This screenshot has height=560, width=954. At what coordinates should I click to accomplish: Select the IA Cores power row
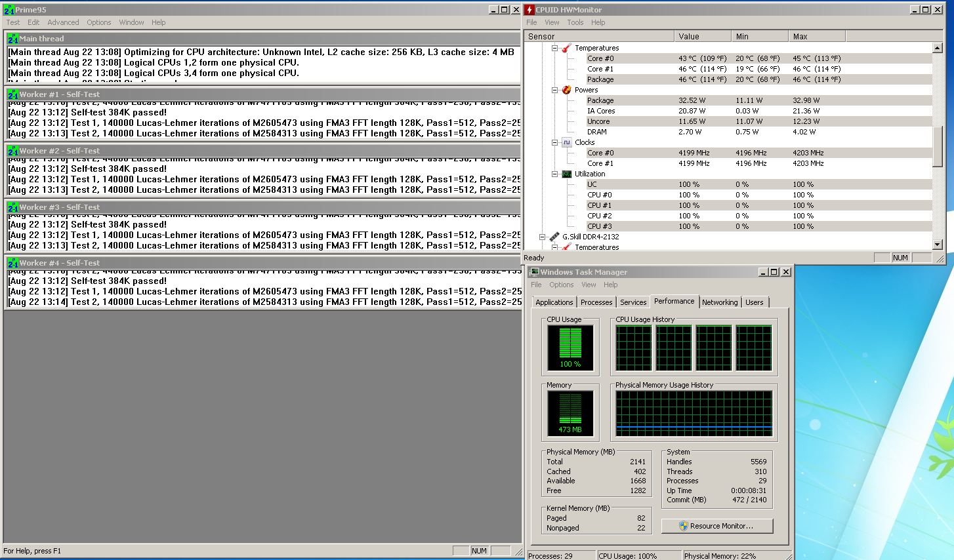(x=758, y=111)
